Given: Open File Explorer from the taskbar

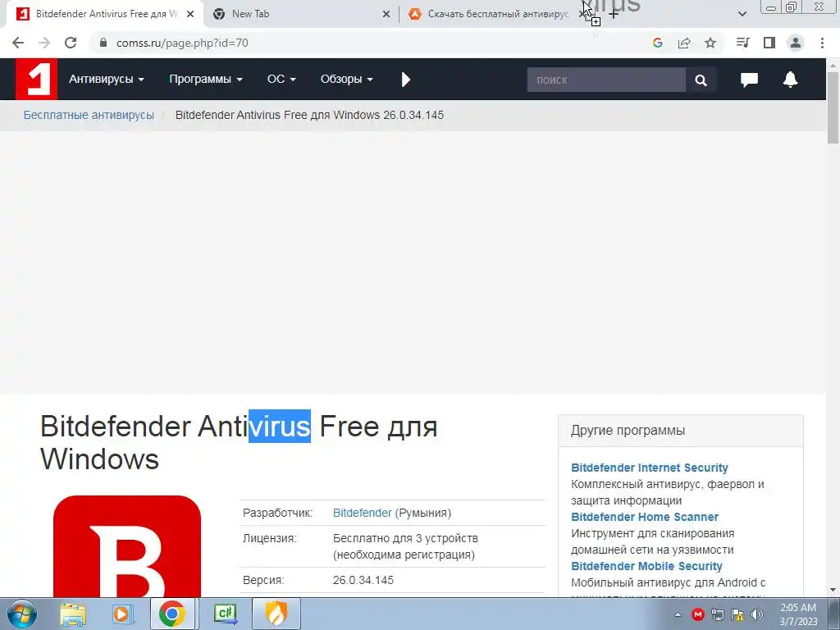Looking at the screenshot, I should point(73,614).
